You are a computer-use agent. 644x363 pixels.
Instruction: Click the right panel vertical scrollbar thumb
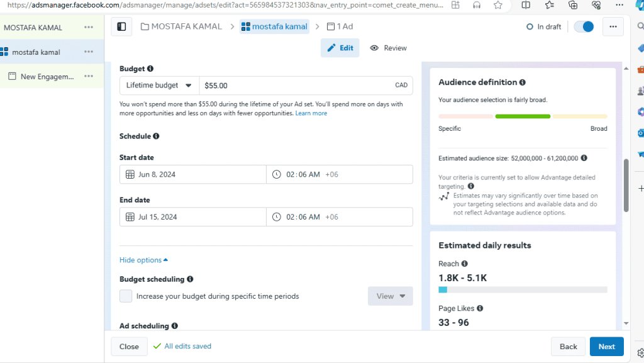point(626,185)
